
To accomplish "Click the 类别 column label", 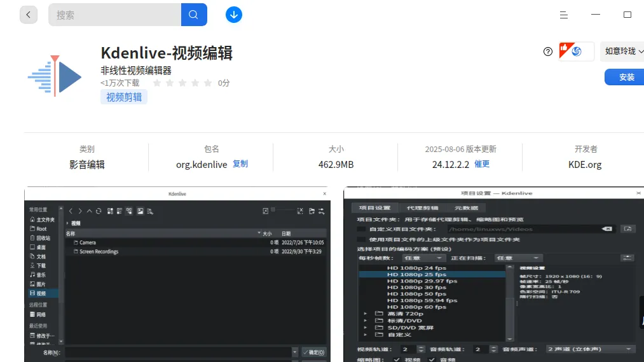I will 87,149.
